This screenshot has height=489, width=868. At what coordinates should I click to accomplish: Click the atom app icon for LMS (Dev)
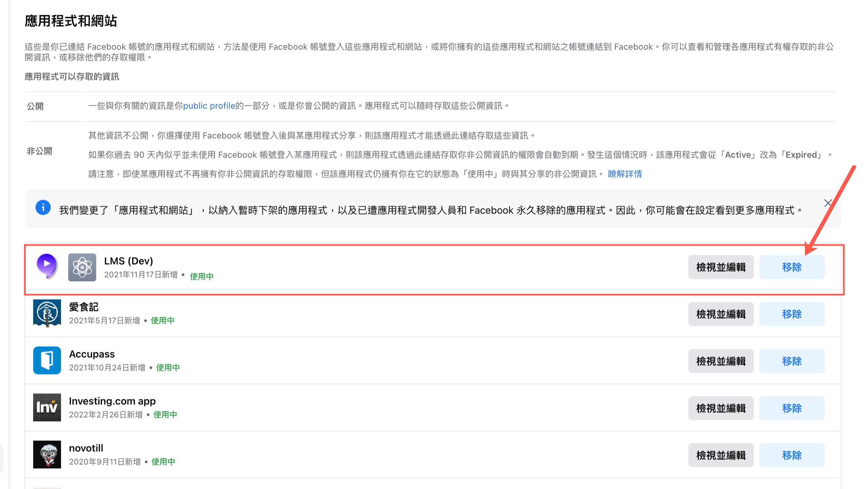click(82, 267)
